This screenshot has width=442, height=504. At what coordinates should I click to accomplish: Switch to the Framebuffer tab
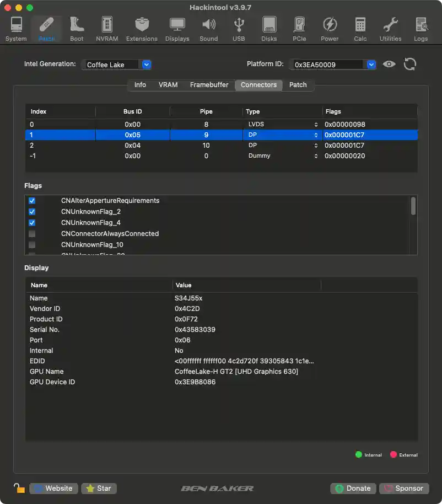point(209,85)
